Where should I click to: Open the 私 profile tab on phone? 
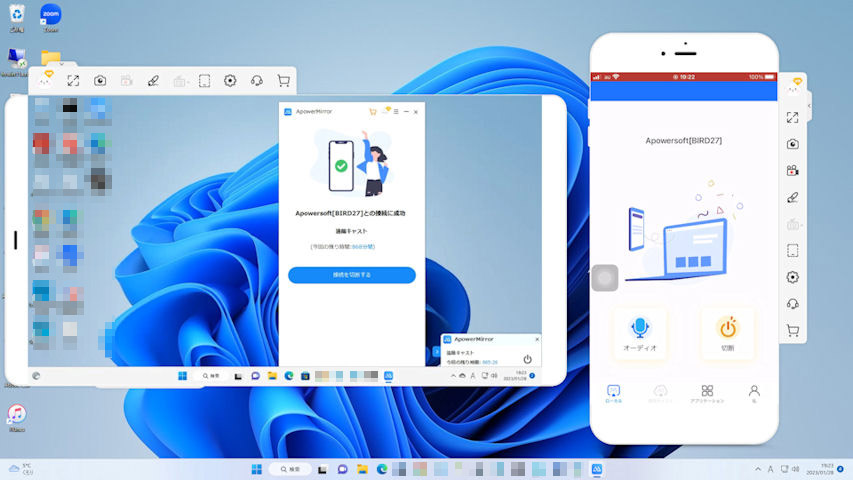click(754, 394)
